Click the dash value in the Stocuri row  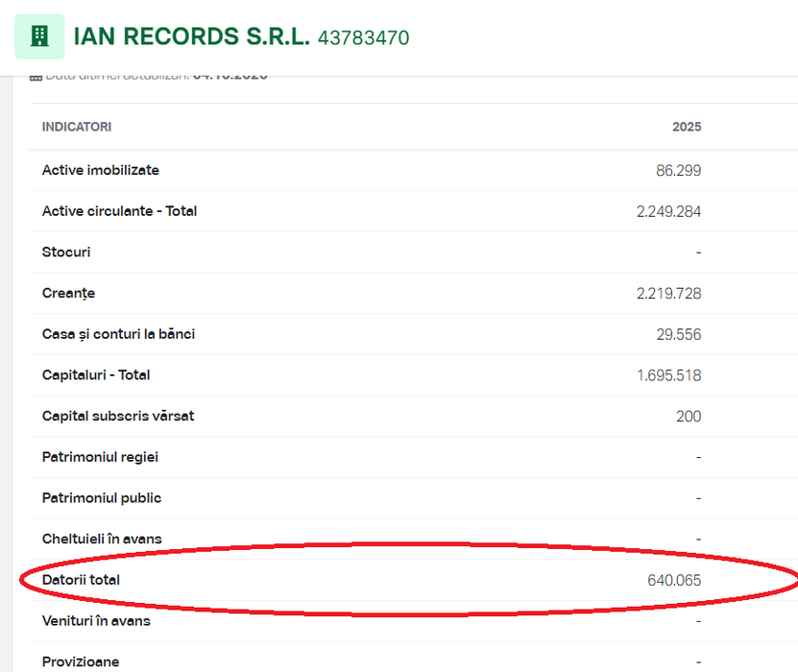tap(699, 252)
